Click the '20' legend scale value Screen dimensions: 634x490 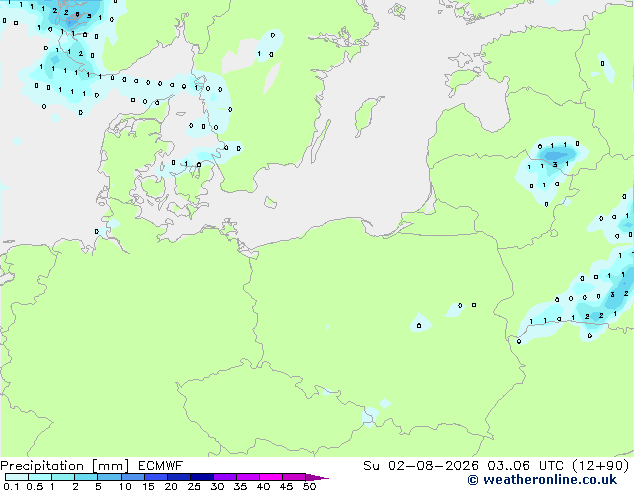(x=171, y=486)
